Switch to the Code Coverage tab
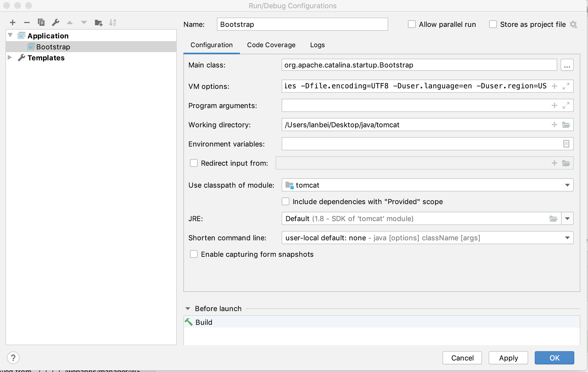 click(271, 45)
